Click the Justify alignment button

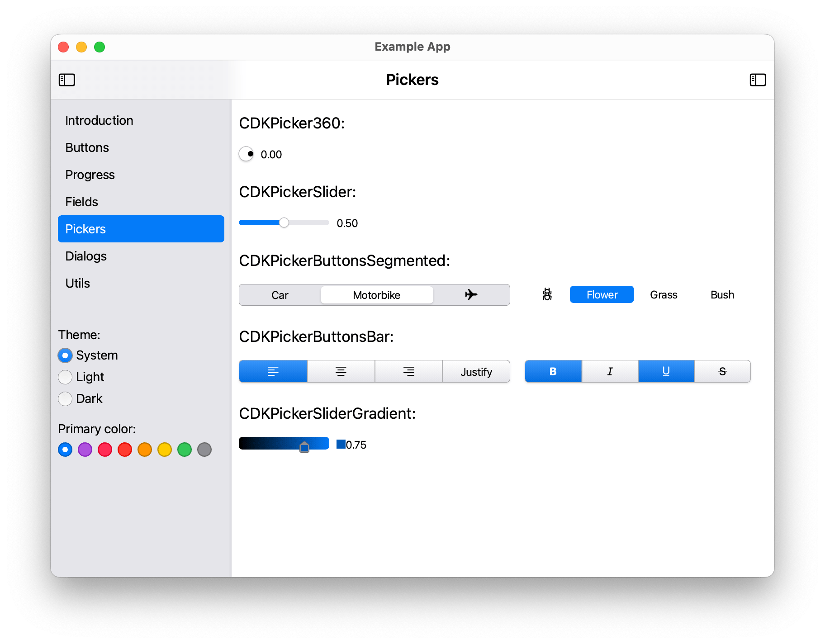pos(476,371)
